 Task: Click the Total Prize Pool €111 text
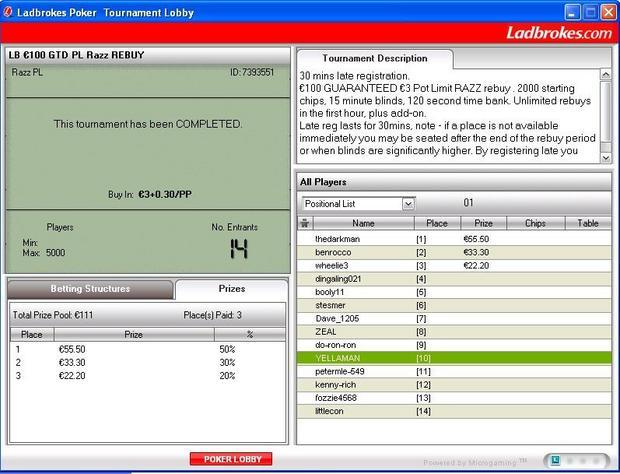coord(53,315)
